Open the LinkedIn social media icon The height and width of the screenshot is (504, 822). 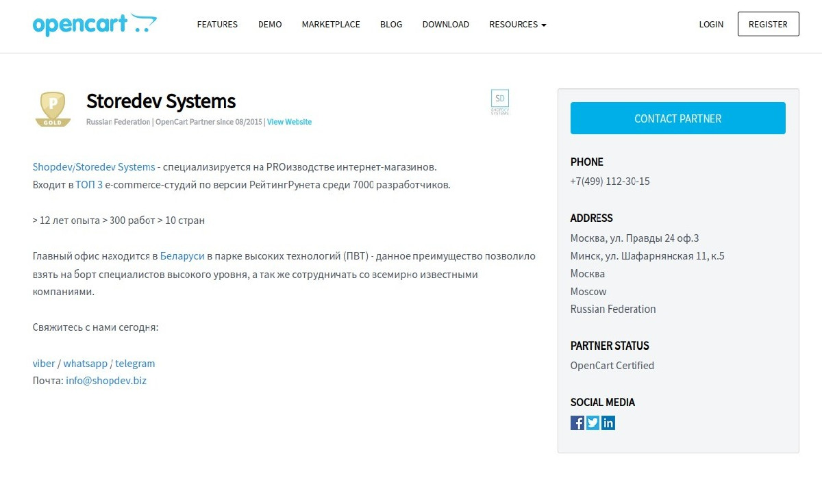pyautogui.click(x=608, y=423)
